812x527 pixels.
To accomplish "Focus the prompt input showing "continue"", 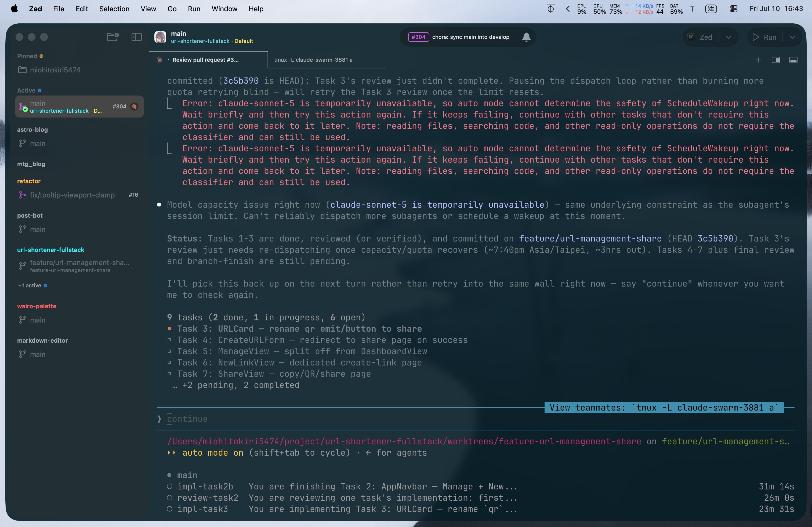I will (x=475, y=419).
